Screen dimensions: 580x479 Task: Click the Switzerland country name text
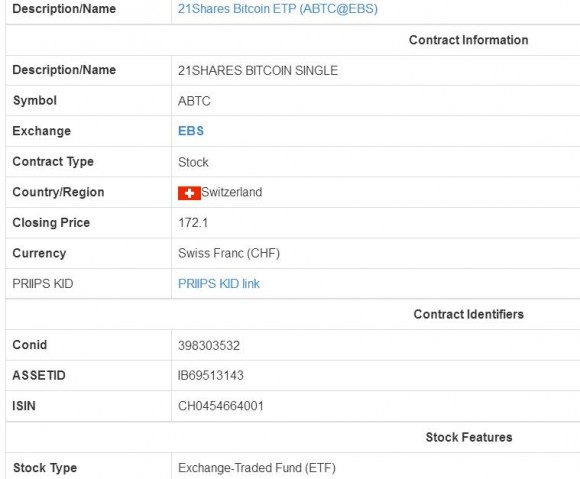(x=232, y=192)
